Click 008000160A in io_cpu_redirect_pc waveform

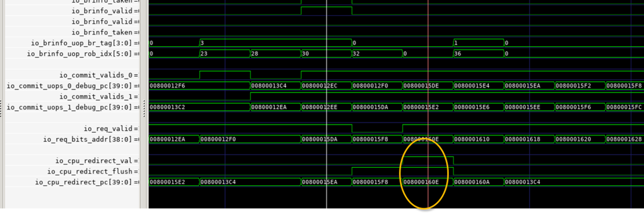472,182
